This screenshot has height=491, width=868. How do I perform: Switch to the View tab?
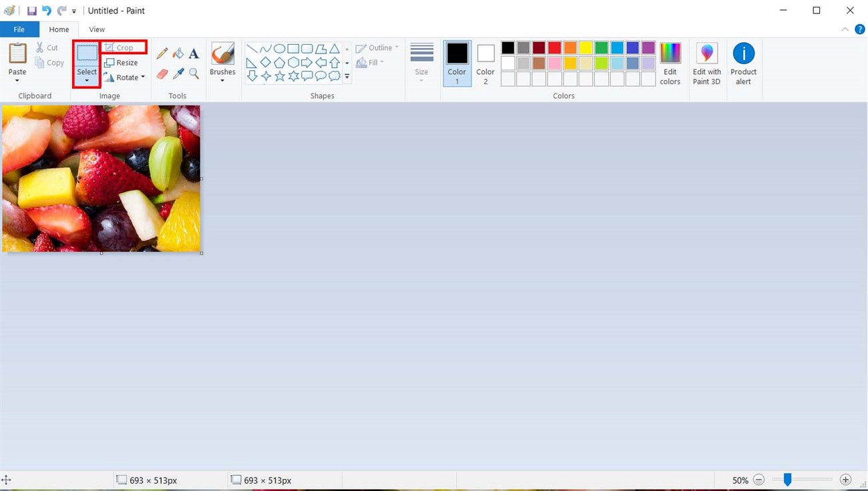[x=97, y=29]
